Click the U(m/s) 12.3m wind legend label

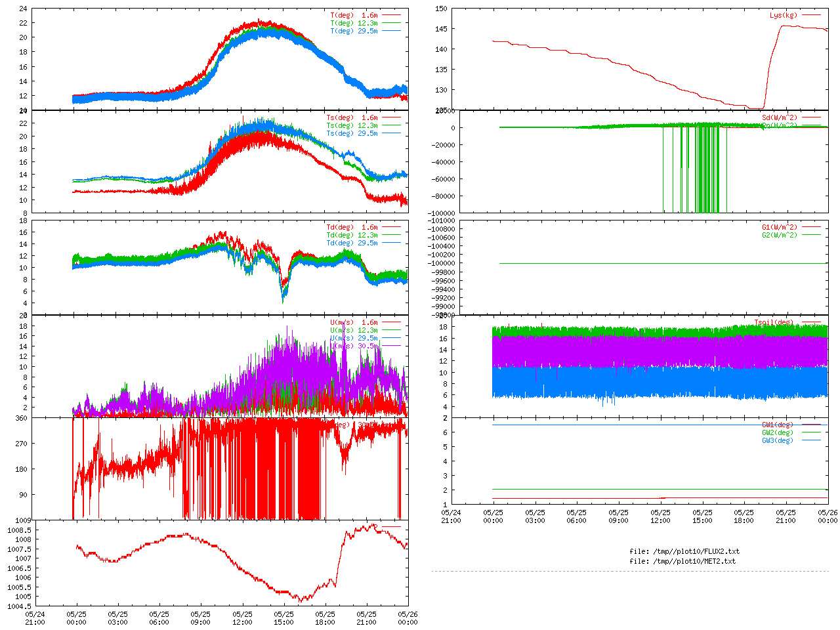[x=354, y=331]
